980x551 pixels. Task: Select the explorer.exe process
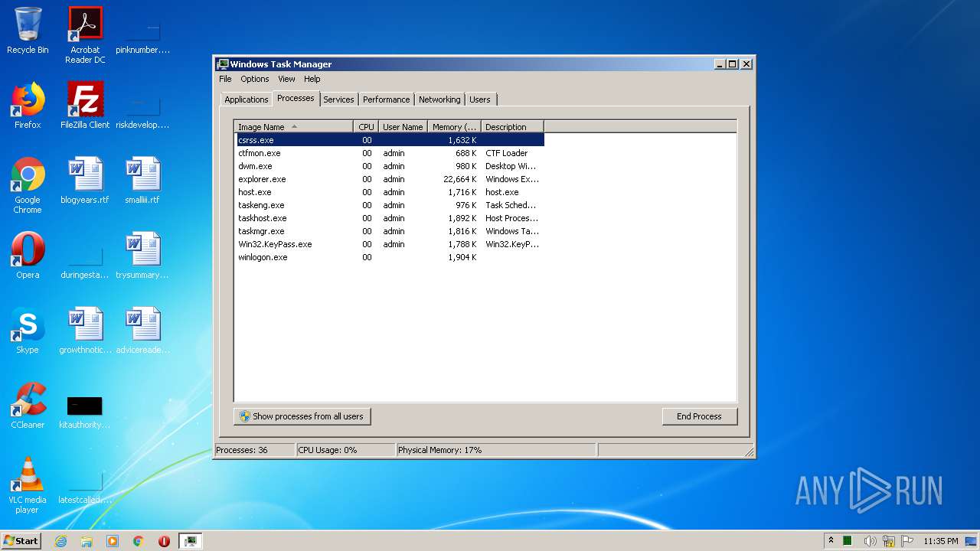click(x=390, y=179)
